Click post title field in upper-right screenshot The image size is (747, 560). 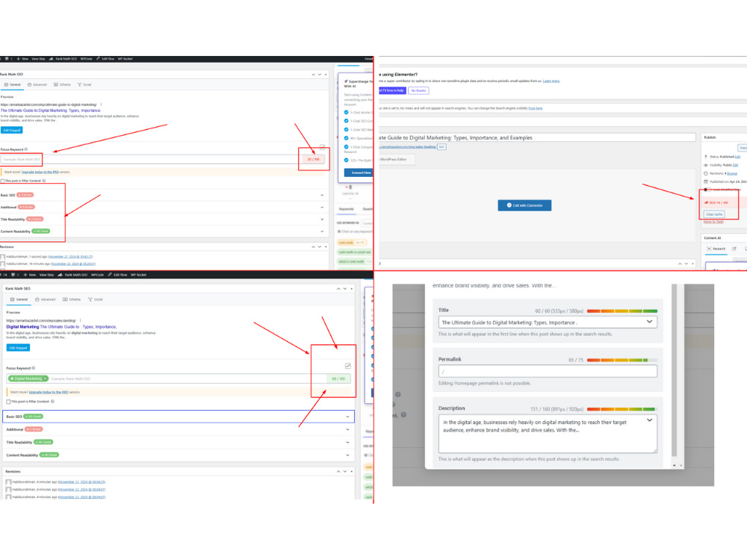click(x=536, y=137)
